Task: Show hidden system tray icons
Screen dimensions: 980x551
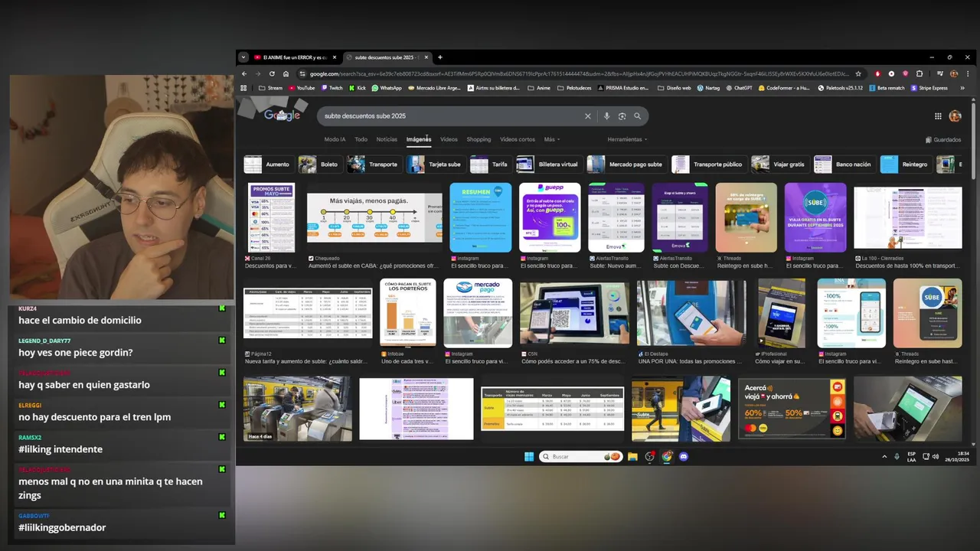Action: [x=884, y=456]
